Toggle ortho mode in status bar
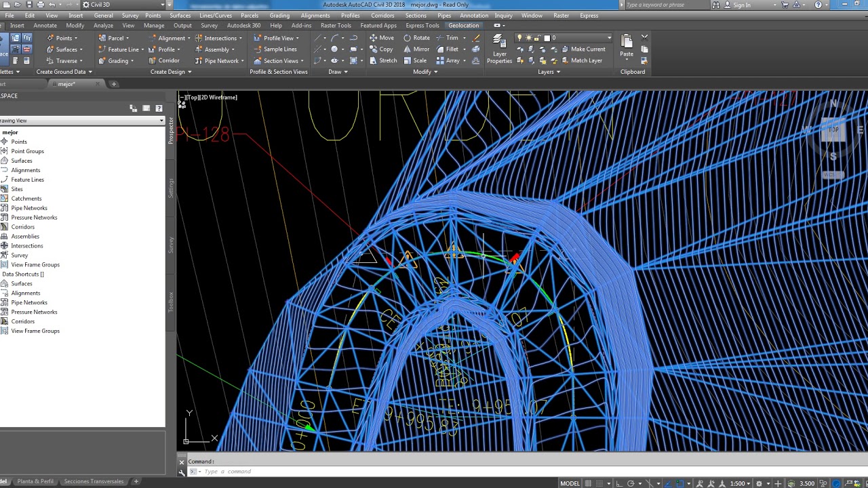This screenshot has height=488, width=868. [x=618, y=483]
